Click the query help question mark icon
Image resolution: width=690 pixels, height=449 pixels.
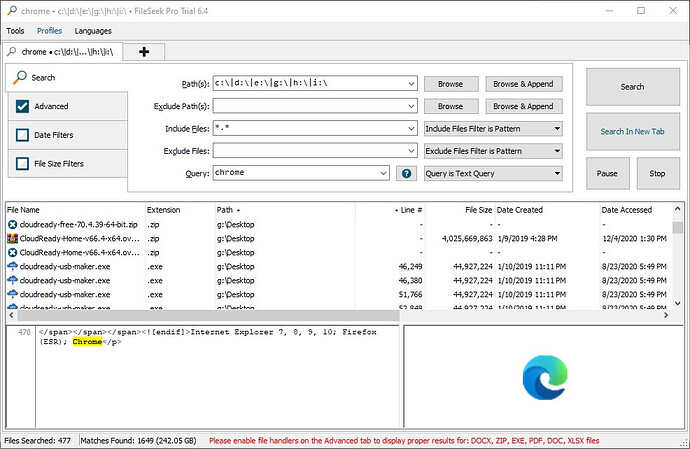pyautogui.click(x=406, y=173)
